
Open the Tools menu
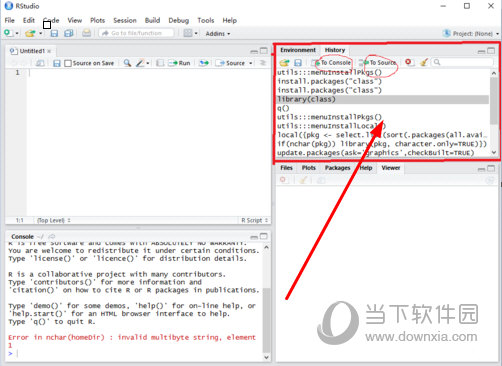(x=206, y=20)
